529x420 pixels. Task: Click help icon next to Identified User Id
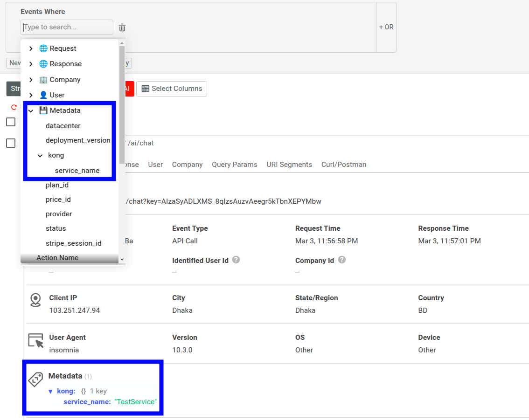236,260
